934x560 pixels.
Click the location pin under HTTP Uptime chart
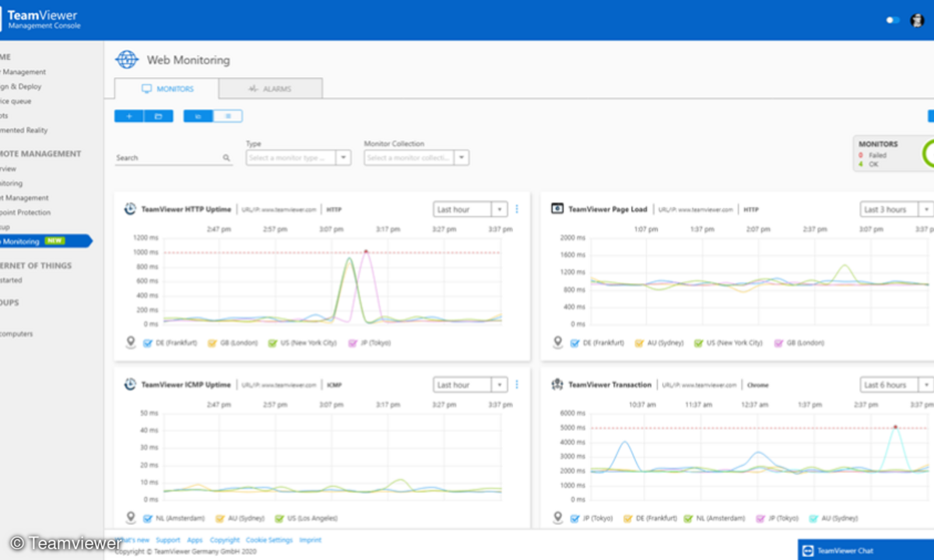[130, 342]
